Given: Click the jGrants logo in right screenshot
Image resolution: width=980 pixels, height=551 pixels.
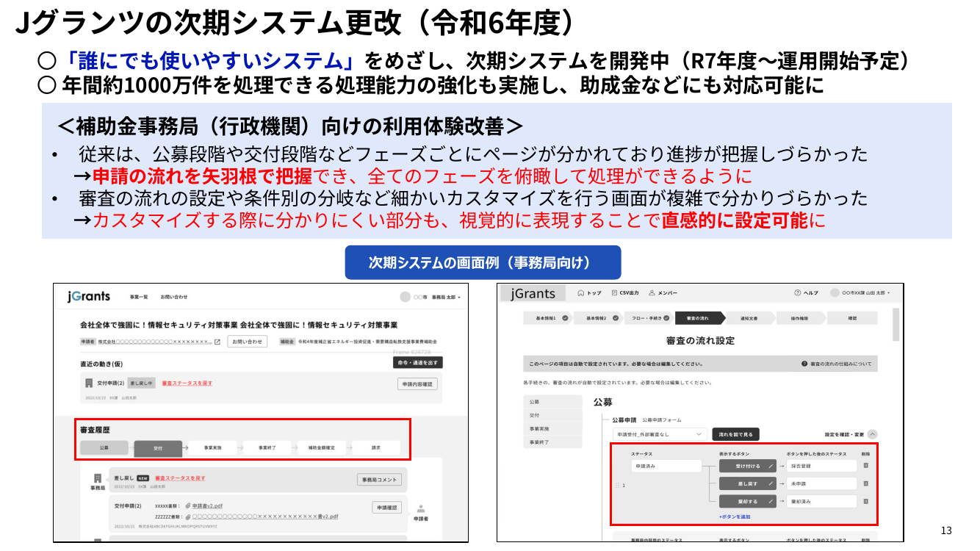Looking at the screenshot, I should click(x=533, y=293).
